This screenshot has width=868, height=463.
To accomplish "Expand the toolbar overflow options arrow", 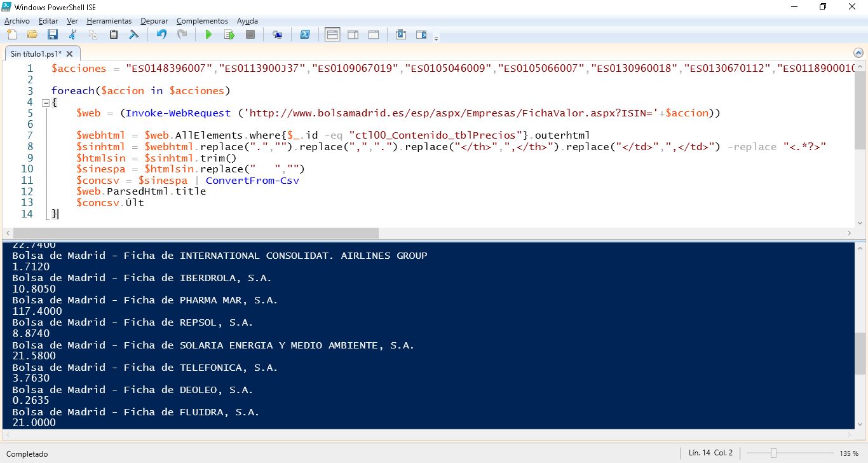I will click(x=436, y=38).
